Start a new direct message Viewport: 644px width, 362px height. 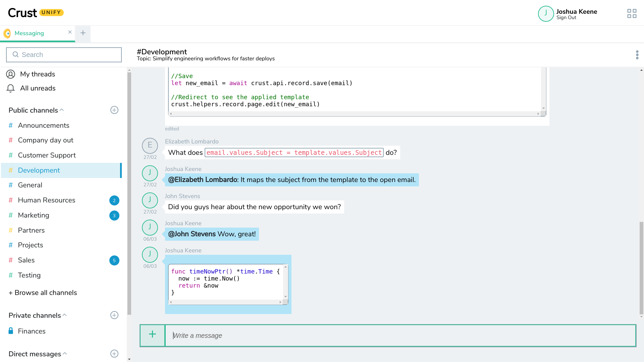coord(114,354)
